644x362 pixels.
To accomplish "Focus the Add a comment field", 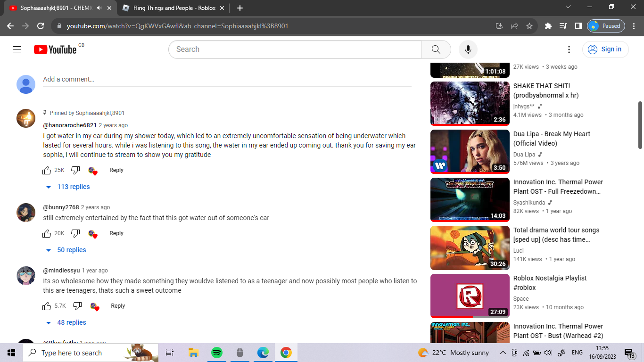I will (227, 80).
